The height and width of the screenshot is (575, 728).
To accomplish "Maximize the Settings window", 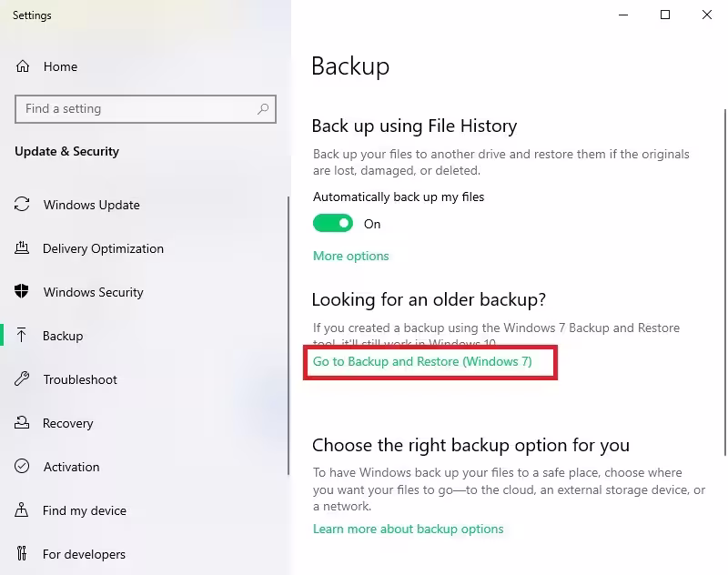I will click(665, 15).
